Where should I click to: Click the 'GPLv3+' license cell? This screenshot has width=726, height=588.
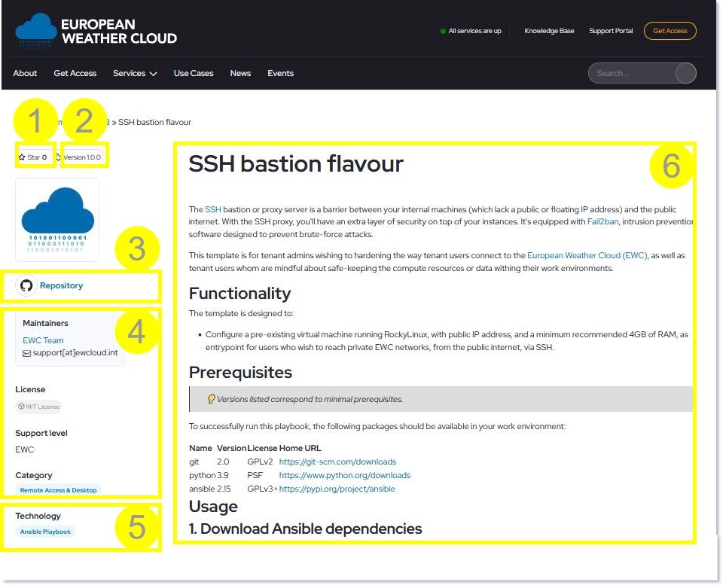(263, 489)
